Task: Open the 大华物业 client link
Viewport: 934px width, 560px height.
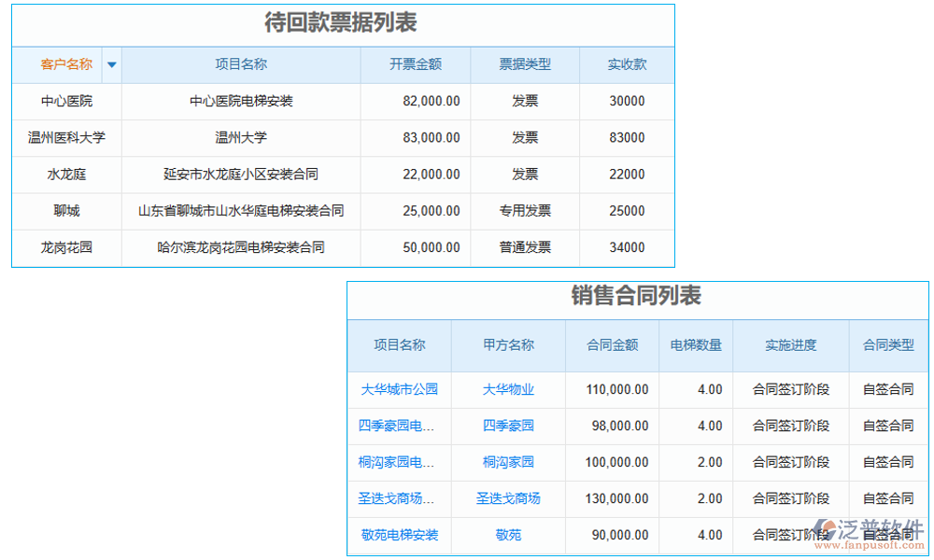Action: (507, 390)
